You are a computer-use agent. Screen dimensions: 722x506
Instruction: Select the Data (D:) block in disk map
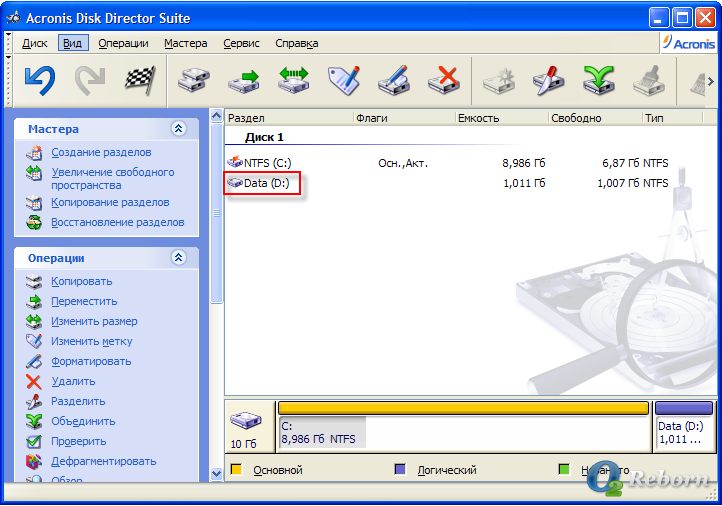(684, 426)
